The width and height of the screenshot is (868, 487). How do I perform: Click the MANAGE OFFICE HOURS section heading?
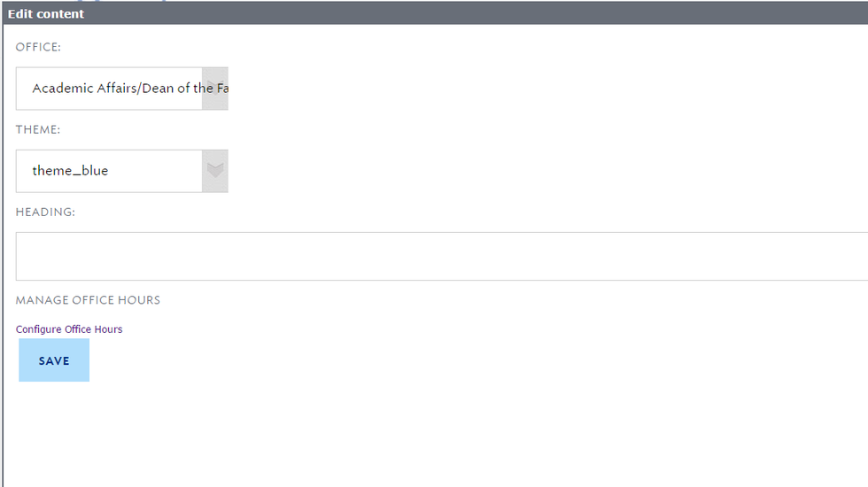click(88, 300)
